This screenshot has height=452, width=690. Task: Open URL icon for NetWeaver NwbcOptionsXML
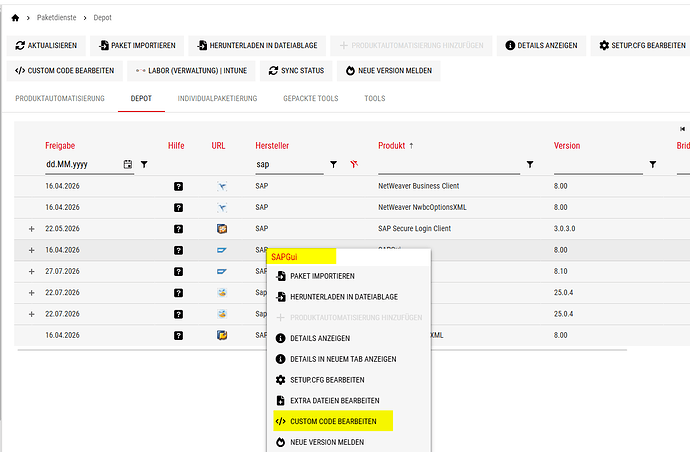[x=222, y=207]
